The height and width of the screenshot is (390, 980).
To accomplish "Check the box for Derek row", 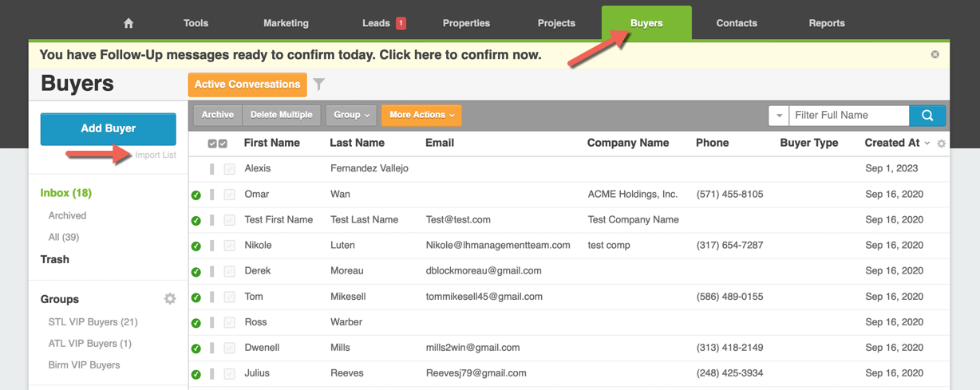I will click(x=230, y=271).
